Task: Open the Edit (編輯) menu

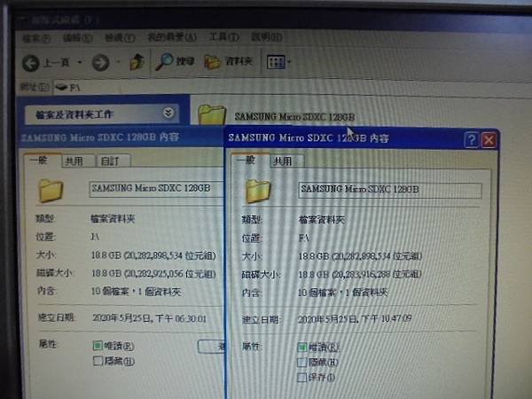Action: [78, 37]
